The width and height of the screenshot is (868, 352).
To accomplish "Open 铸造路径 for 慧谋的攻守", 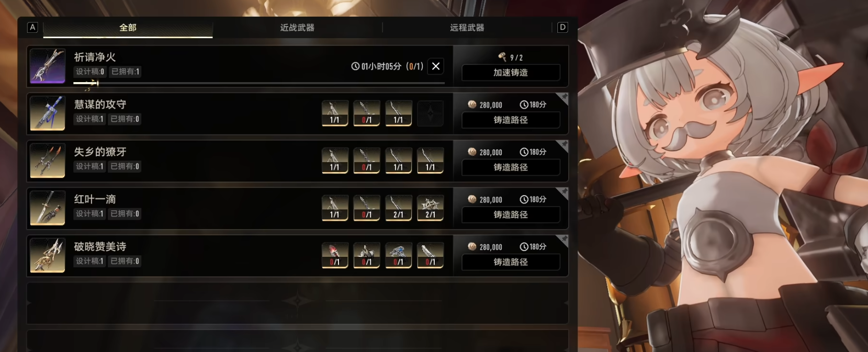I will point(511,120).
